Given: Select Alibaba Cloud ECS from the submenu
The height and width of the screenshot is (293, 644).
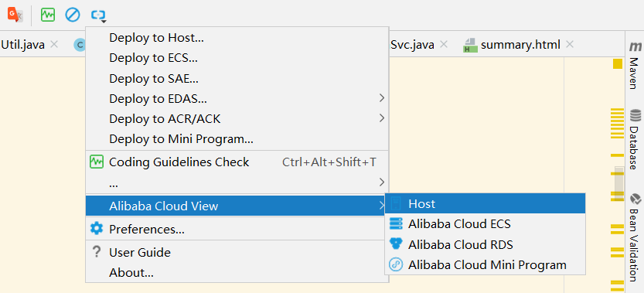Looking at the screenshot, I should pyautogui.click(x=485, y=224).
